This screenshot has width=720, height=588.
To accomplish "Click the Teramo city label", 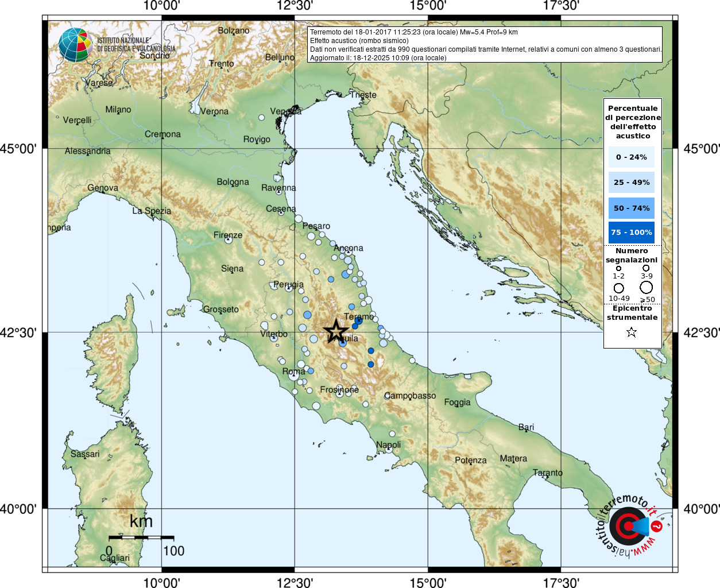I will click(x=359, y=316).
